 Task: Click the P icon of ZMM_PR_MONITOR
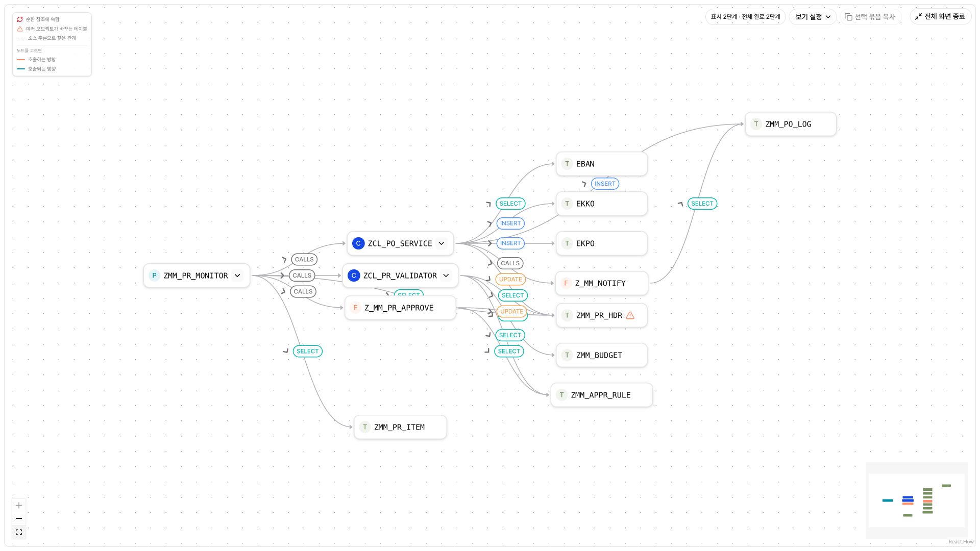154,275
